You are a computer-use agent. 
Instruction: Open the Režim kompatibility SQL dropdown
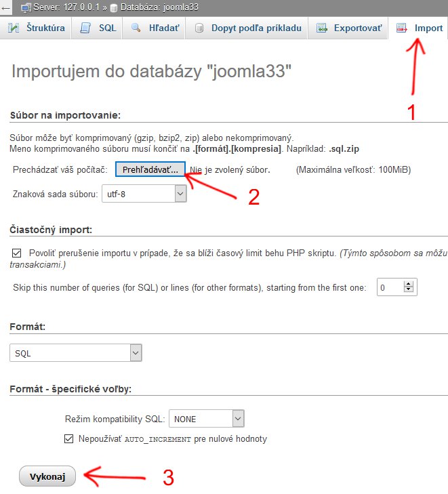coord(206,418)
